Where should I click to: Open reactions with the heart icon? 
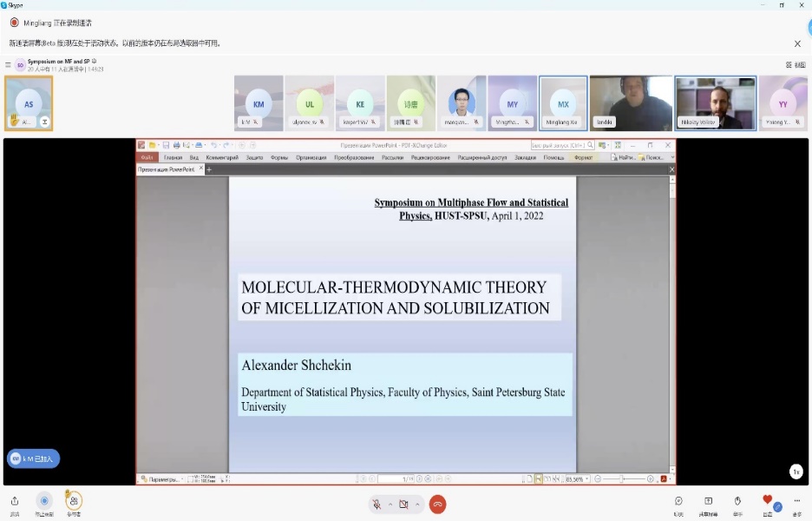pos(767,500)
